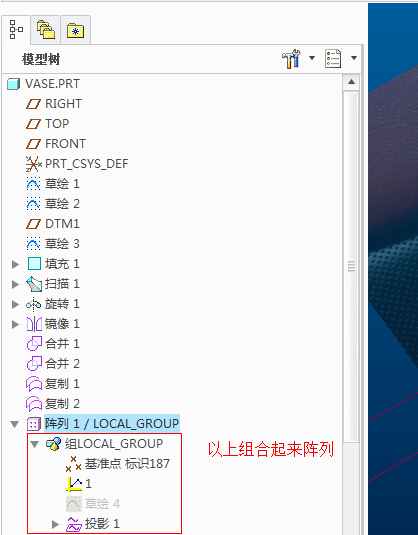418x535 pixels.
Task: Click the 模型树 panel heading
Action: 41,59
